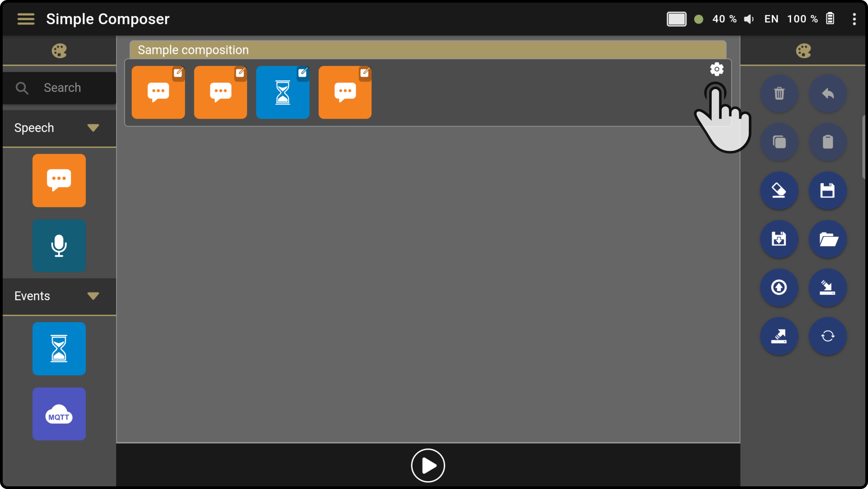868x489 pixels.
Task: Click the save floppy disk icon on right panel
Action: (828, 190)
